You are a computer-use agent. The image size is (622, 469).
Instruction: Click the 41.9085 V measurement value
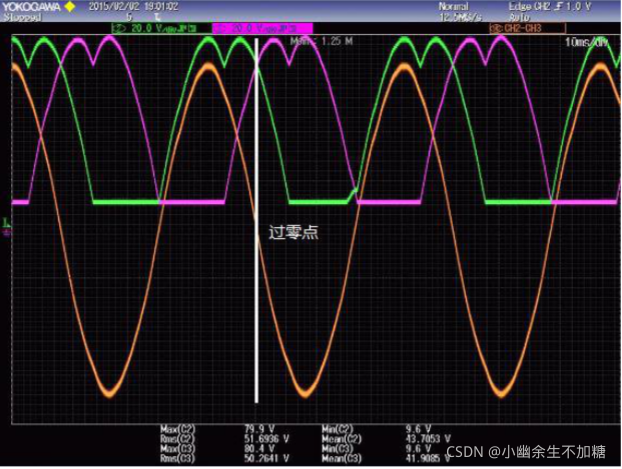(x=428, y=459)
